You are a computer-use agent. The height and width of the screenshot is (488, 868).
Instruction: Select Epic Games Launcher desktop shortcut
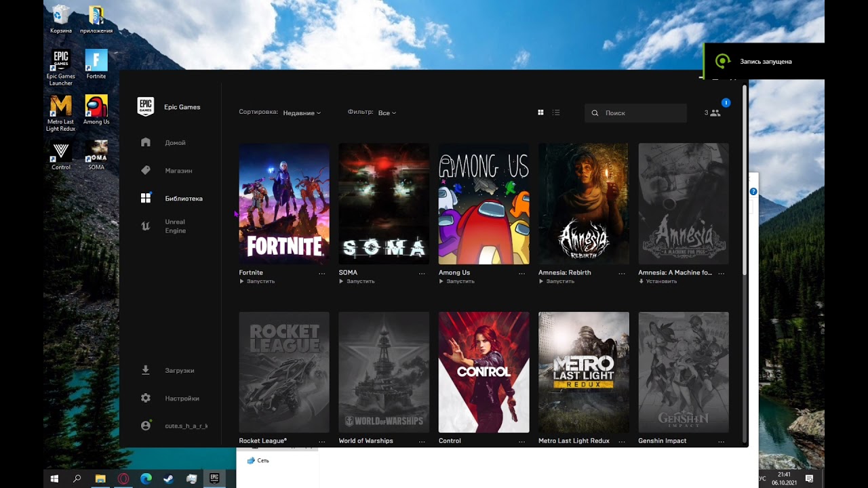click(x=61, y=68)
